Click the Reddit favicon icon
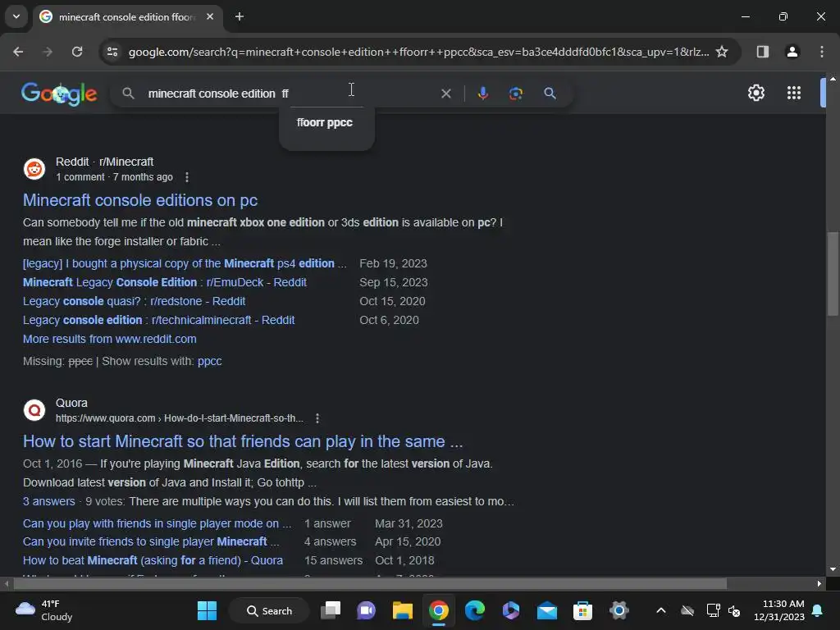840x630 pixels. point(34,169)
